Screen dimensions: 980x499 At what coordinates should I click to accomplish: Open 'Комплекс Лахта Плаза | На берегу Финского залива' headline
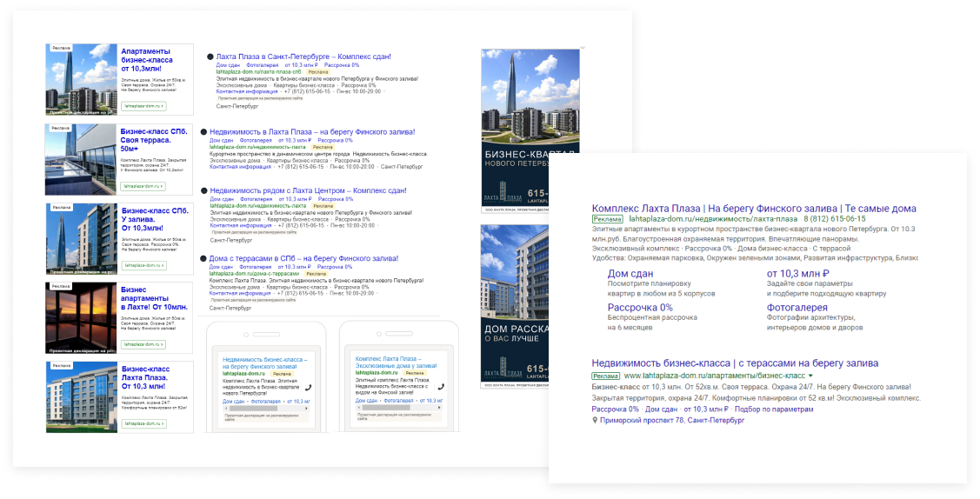[x=754, y=209]
